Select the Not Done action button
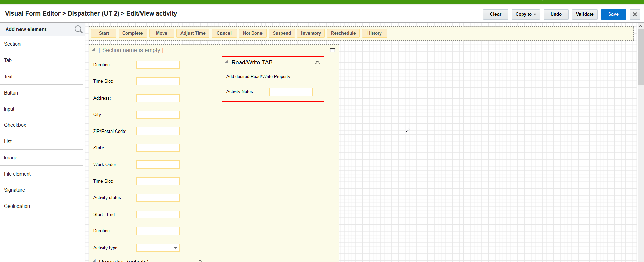The height and width of the screenshot is (262, 644). (253, 33)
